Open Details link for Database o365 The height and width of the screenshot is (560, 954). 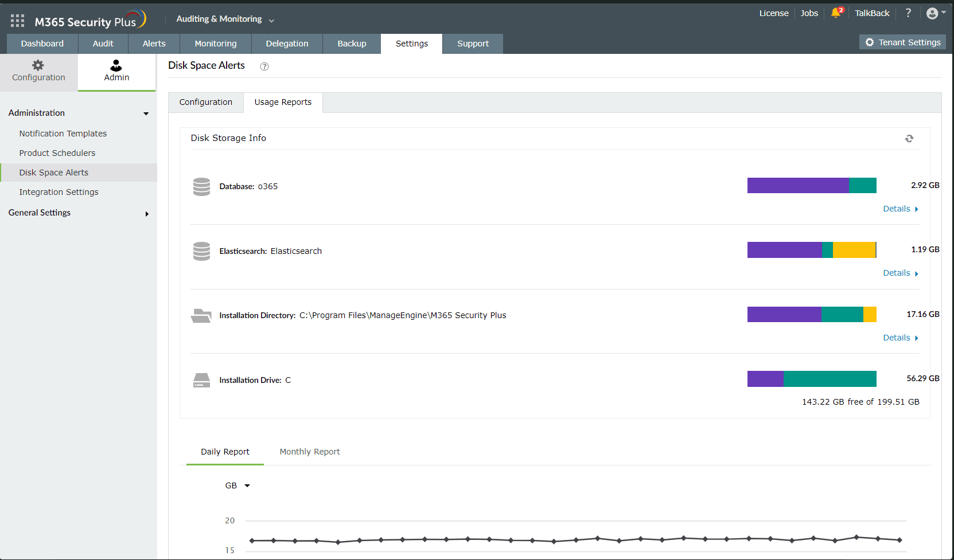pos(900,209)
